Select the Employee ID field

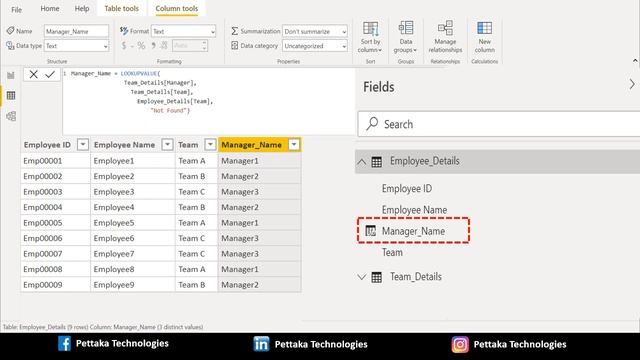click(407, 189)
